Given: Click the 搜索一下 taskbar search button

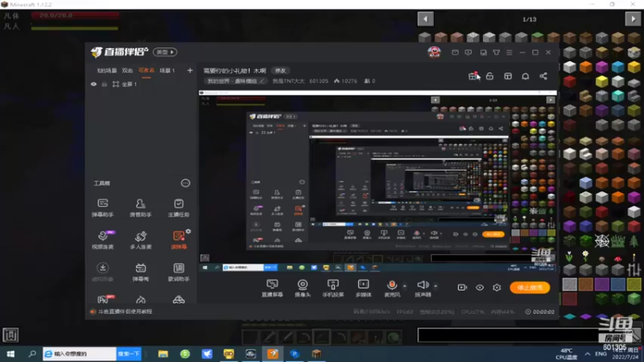Looking at the screenshot, I should [129, 354].
